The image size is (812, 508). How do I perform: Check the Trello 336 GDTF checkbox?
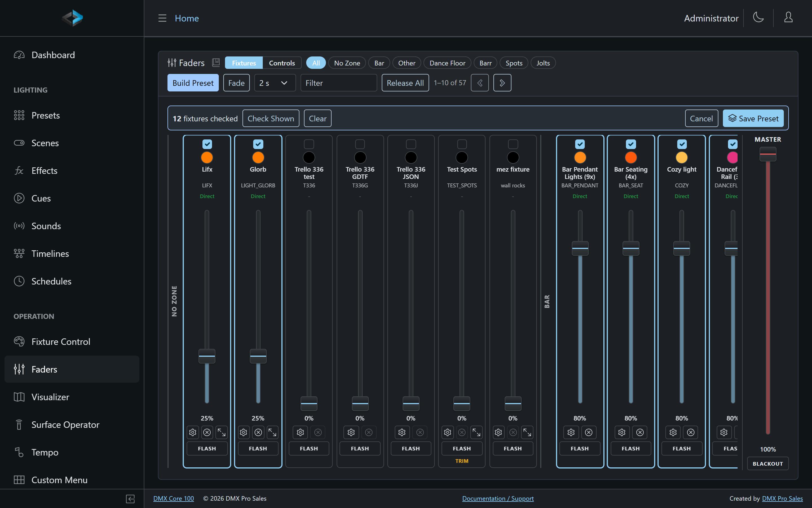(360, 144)
